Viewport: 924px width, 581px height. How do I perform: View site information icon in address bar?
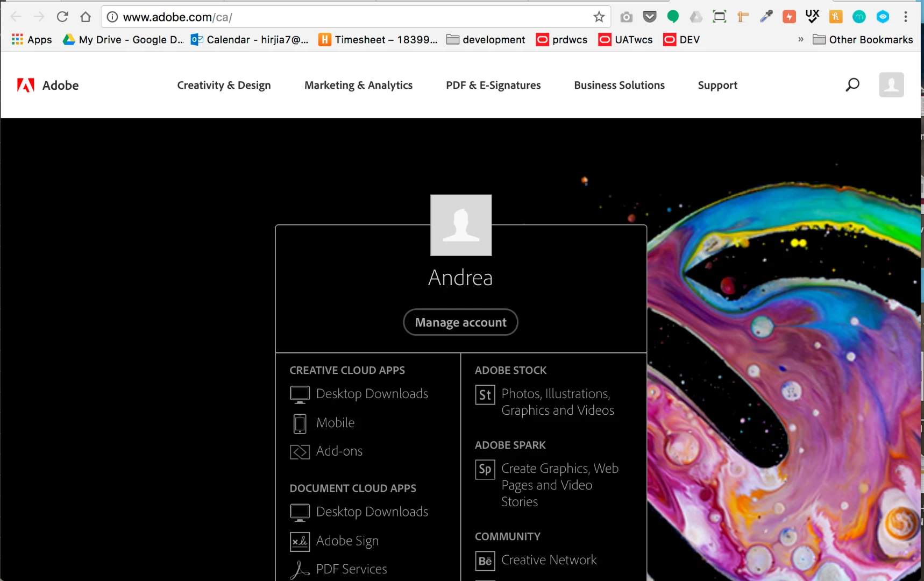pos(112,17)
